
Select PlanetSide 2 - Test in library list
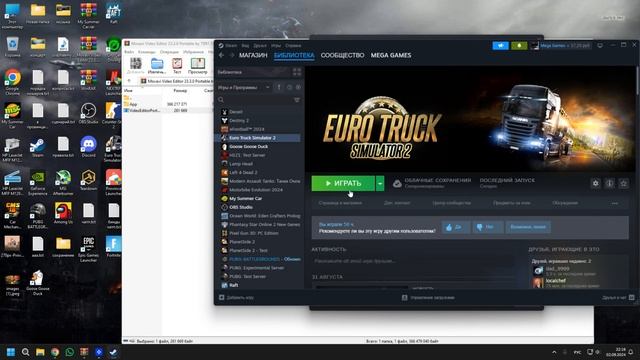point(248,250)
